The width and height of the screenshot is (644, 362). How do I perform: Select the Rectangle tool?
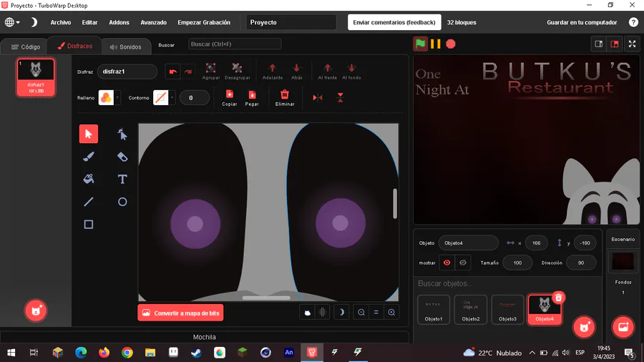click(88, 224)
